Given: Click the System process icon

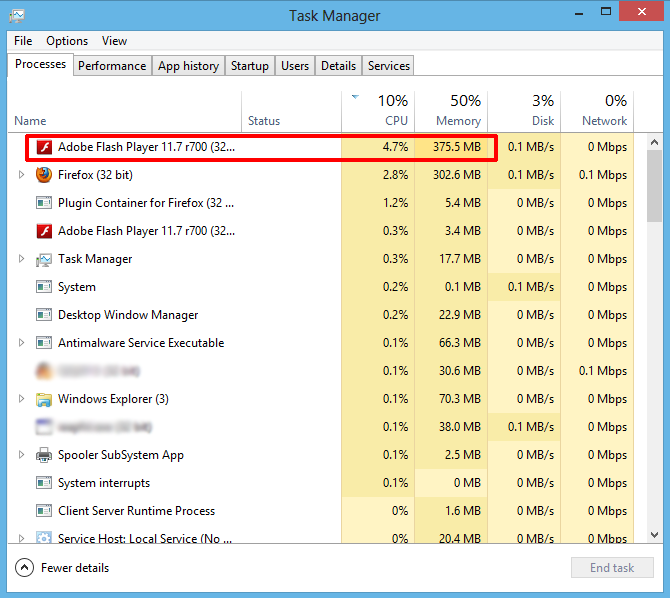Looking at the screenshot, I should coord(44,287).
